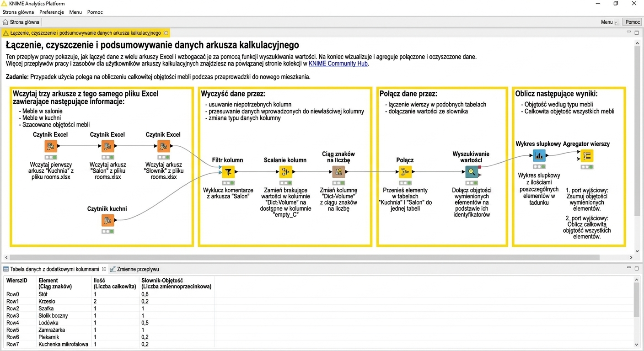
Task: Select the Row0 row cell
Action: click(13, 294)
